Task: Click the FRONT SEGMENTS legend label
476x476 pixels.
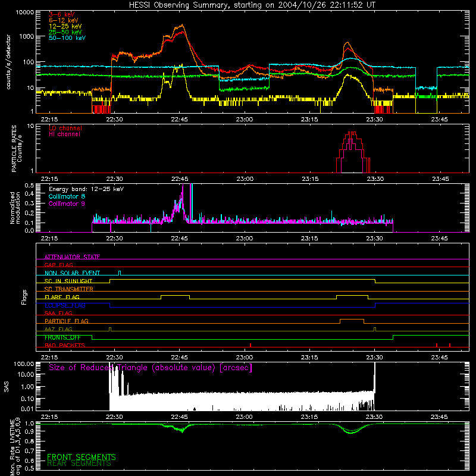Action: coord(82,457)
